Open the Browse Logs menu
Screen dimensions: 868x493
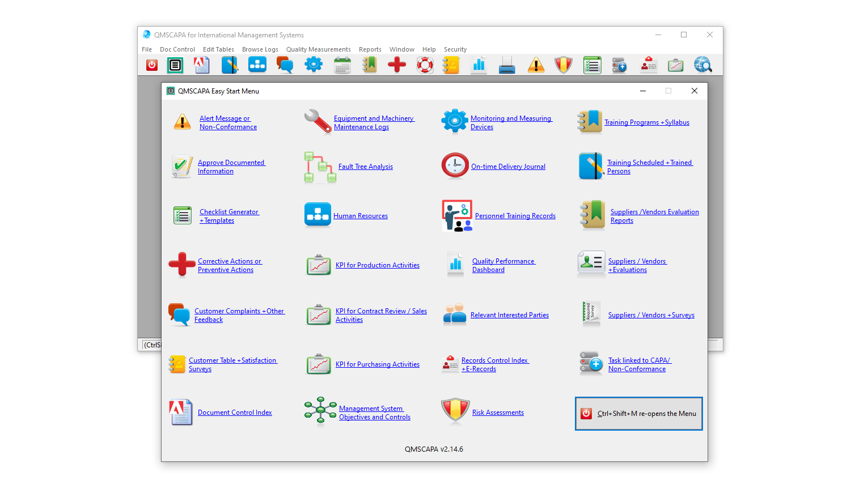pyautogui.click(x=260, y=49)
